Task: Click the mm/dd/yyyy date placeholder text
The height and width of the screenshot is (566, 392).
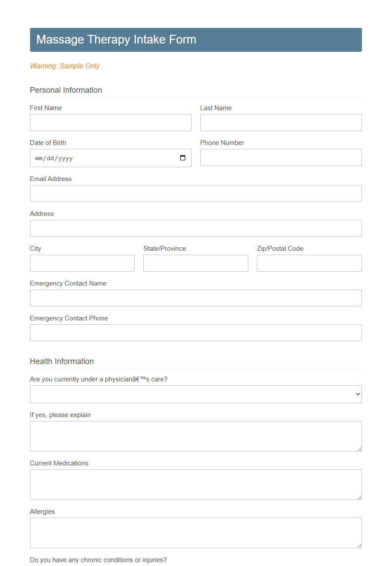Action: [x=53, y=158]
